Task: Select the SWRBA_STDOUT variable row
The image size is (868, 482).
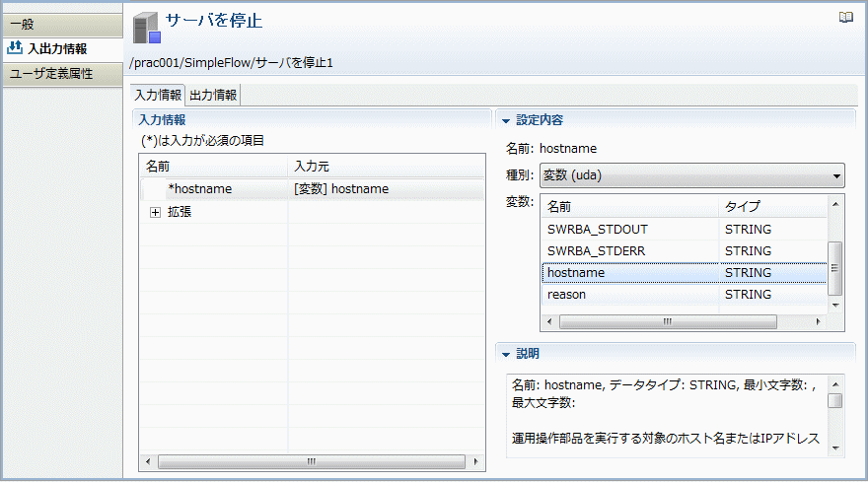Action: point(685,229)
